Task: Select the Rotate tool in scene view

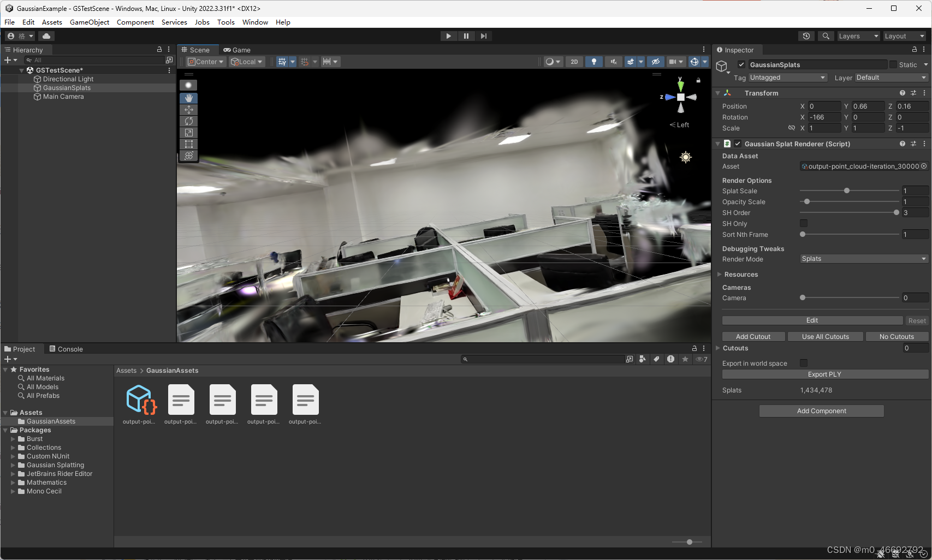Action: point(188,121)
